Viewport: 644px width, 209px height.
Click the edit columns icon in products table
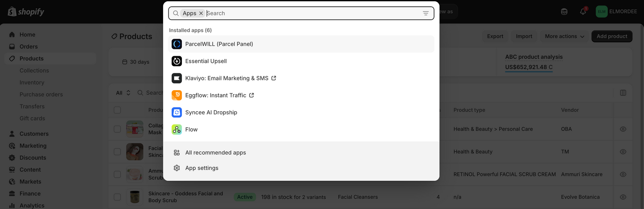(623, 93)
